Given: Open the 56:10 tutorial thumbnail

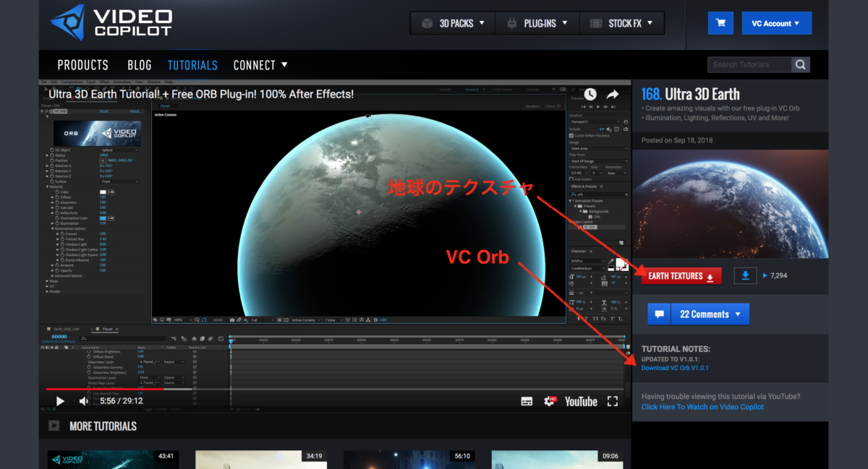Looking at the screenshot, I should (409, 460).
